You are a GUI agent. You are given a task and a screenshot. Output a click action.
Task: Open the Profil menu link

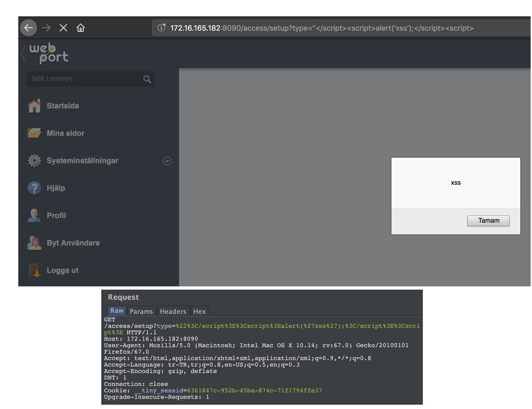pyautogui.click(x=56, y=215)
